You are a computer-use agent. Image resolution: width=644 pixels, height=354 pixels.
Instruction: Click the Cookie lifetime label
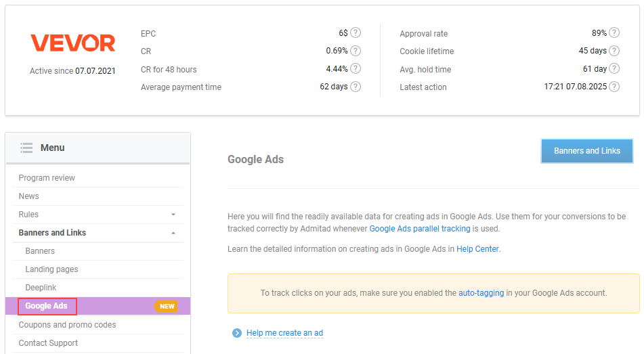pyautogui.click(x=427, y=51)
